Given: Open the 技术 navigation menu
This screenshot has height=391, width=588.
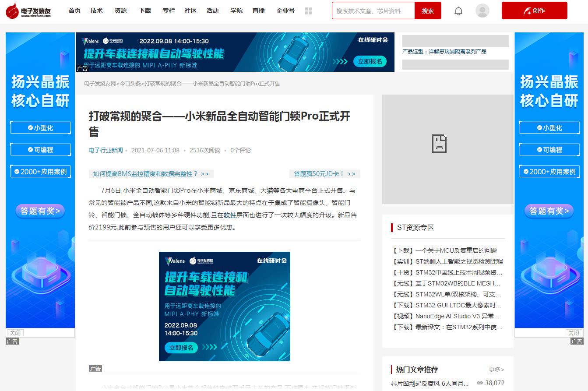Looking at the screenshot, I should click(x=96, y=11).
